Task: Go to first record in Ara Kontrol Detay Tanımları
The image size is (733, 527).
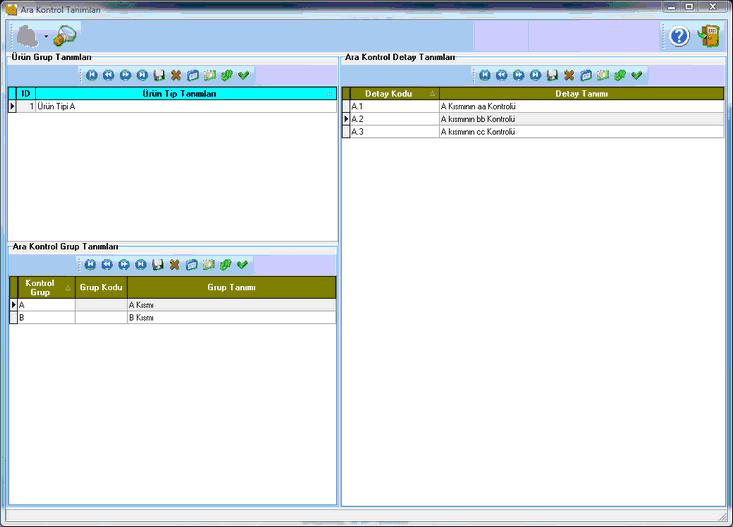Action: 485,75
